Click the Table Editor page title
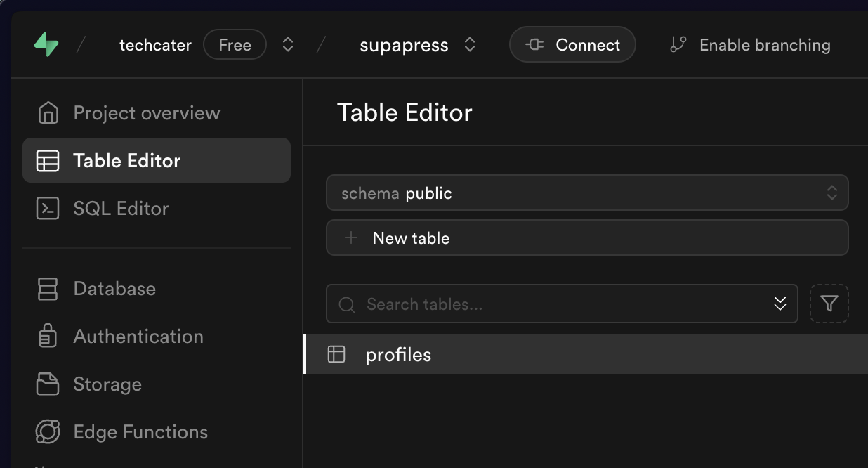868x468 pixels. 405,112
